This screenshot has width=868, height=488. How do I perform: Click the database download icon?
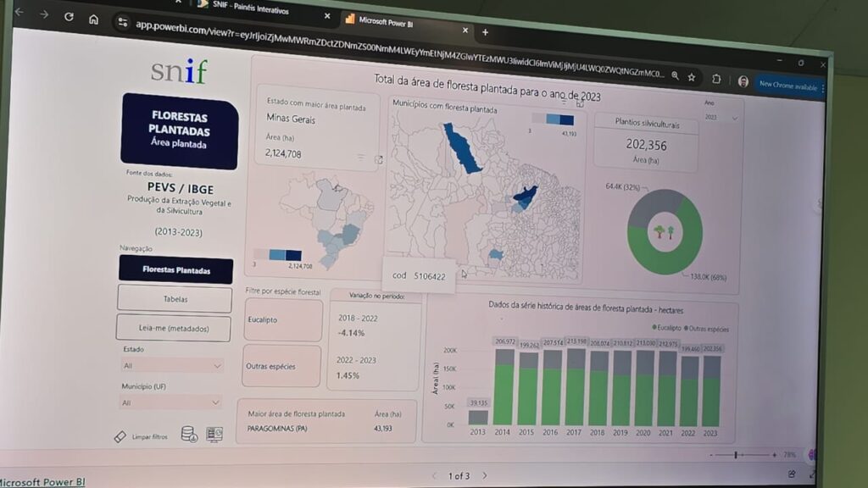(x=189, y=434)
